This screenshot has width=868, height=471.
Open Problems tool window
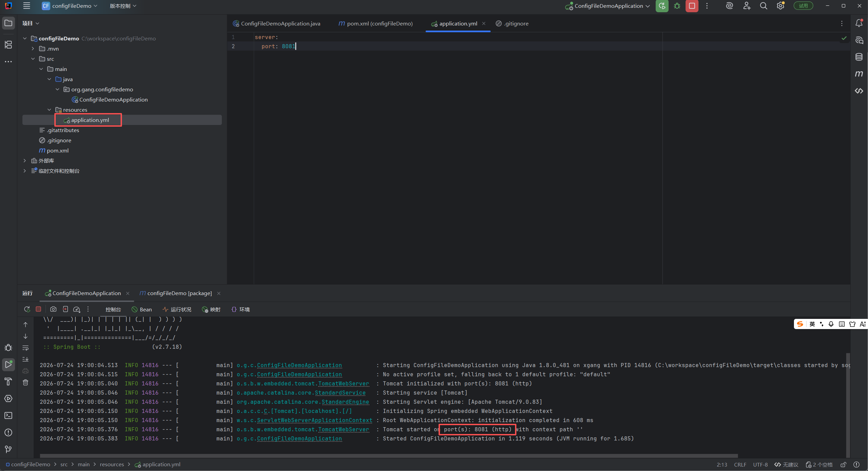(x=8, y=433)
